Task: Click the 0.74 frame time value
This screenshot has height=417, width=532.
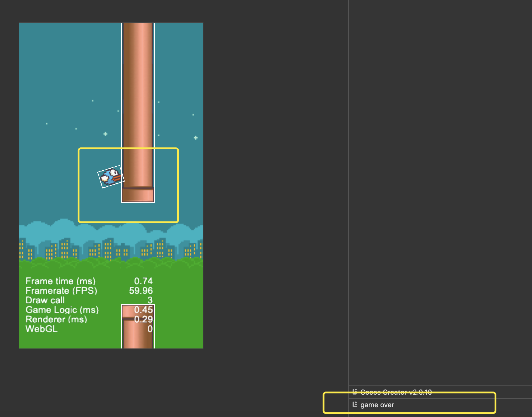Action: tap(143, 281)
